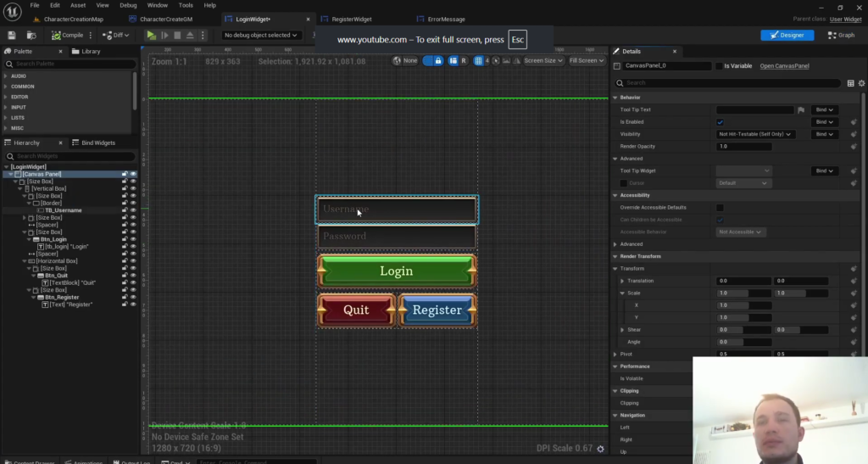Viewport: 868px width, 464px height.
Task: Focus the Search Widgets field in Hierarchy
Action: point(70,156)
